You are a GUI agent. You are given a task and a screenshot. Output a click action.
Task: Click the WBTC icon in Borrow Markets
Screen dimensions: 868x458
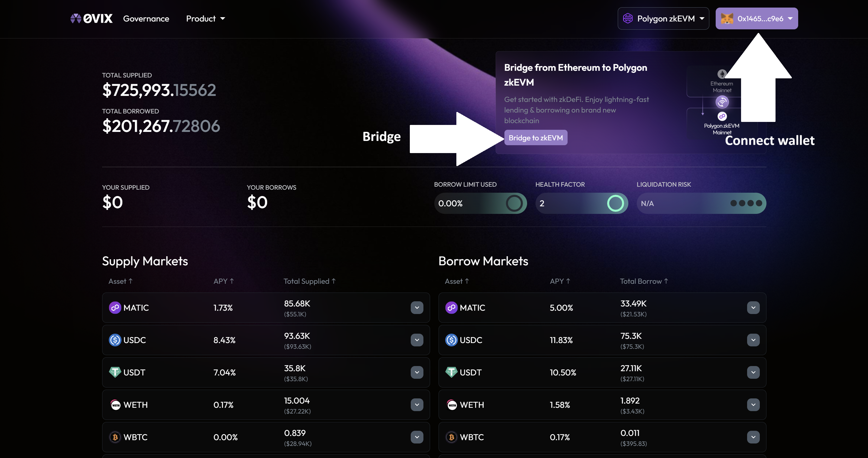tap(451, 437)
